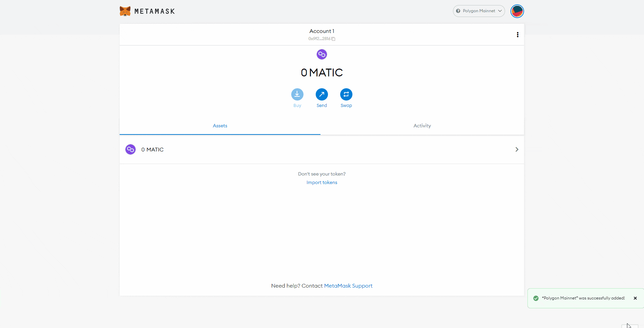Click the Swap icon button
The height and width of the screenshot is (328, 644).
pyautogui.click(x=346, y=94)
